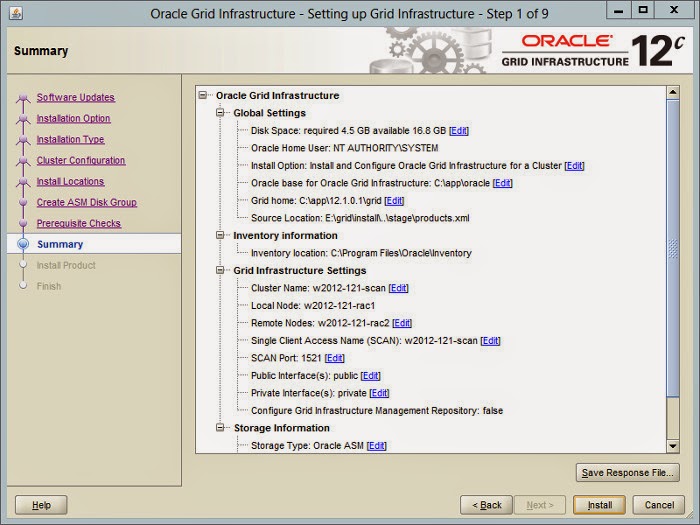This screenshot has width=700, height=525.
Task: Select the Local Node w2012-121-rac1 row
Action: click(x=313, y=305)
